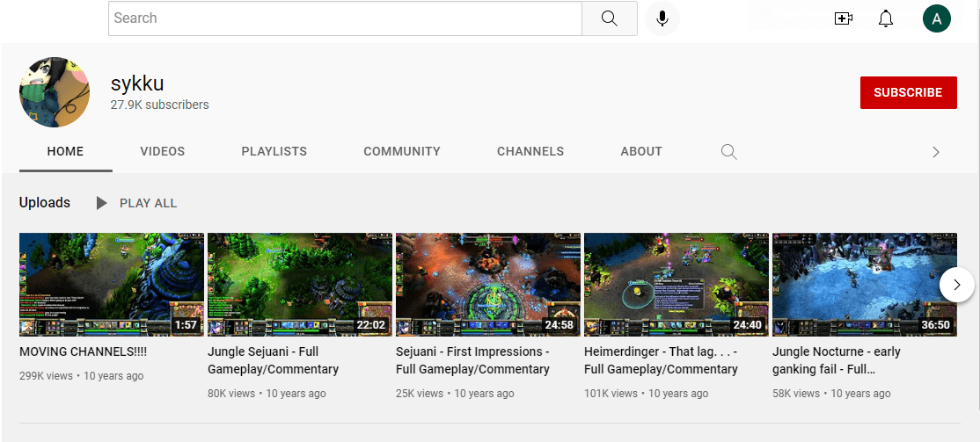Click 'Jungle Nocturne - early ganking fail' title
980x442 pixels.
point(837,360)
